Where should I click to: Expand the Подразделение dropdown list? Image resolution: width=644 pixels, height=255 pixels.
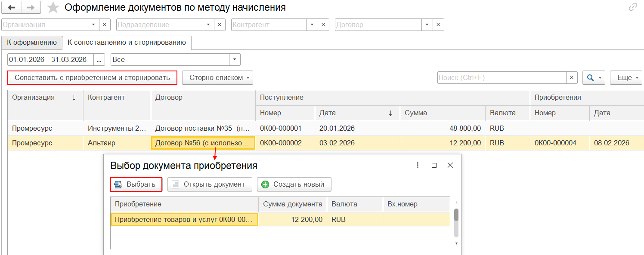coord(208,25)
